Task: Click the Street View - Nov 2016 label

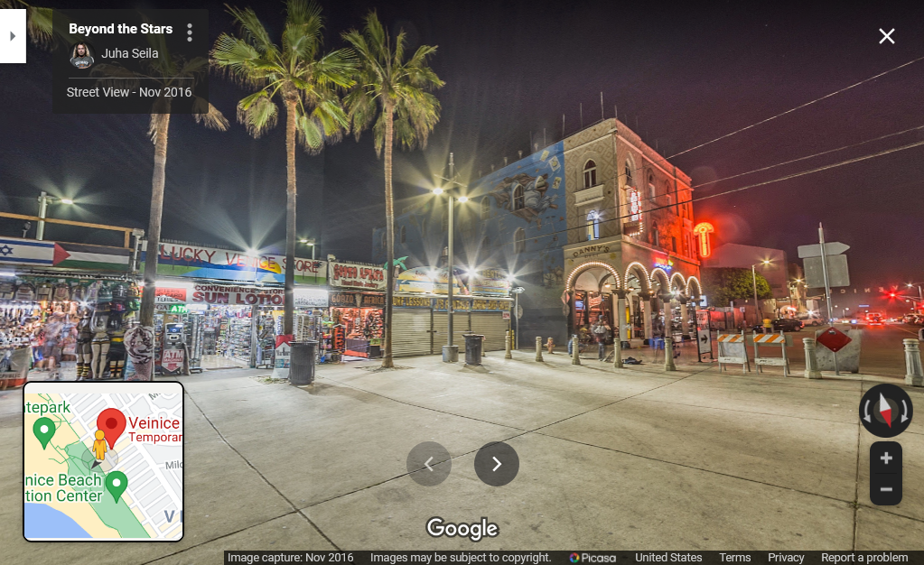Action: (129, 92)
